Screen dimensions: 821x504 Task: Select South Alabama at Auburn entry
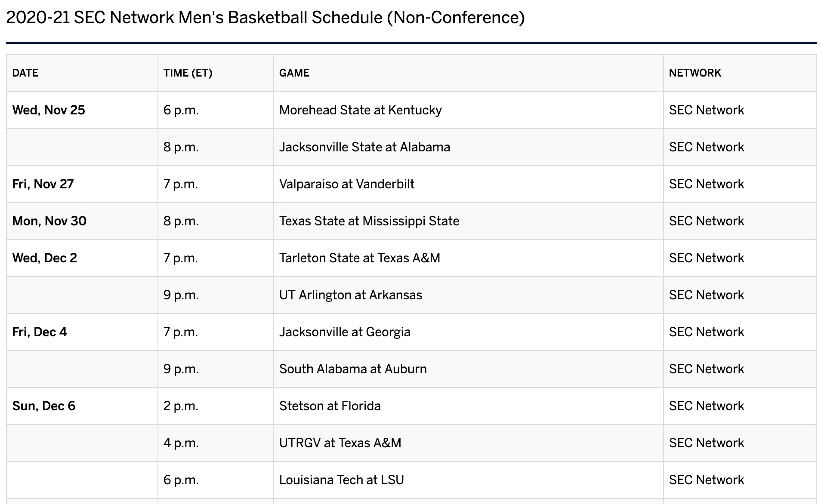coord(353,369)
